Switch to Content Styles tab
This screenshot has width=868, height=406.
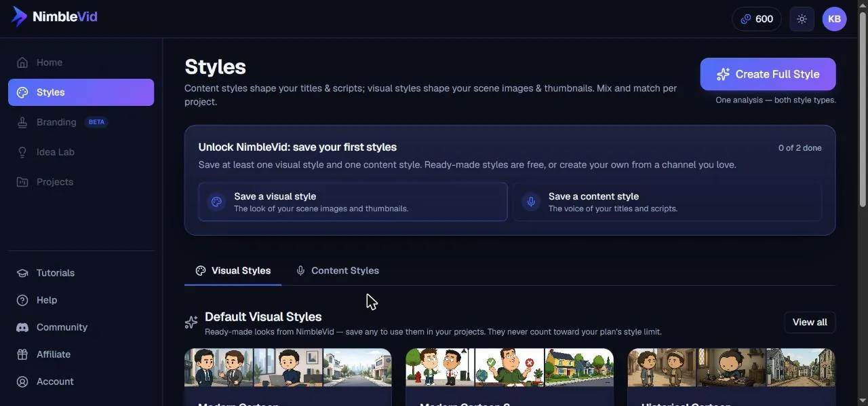(x=337, y=270)
